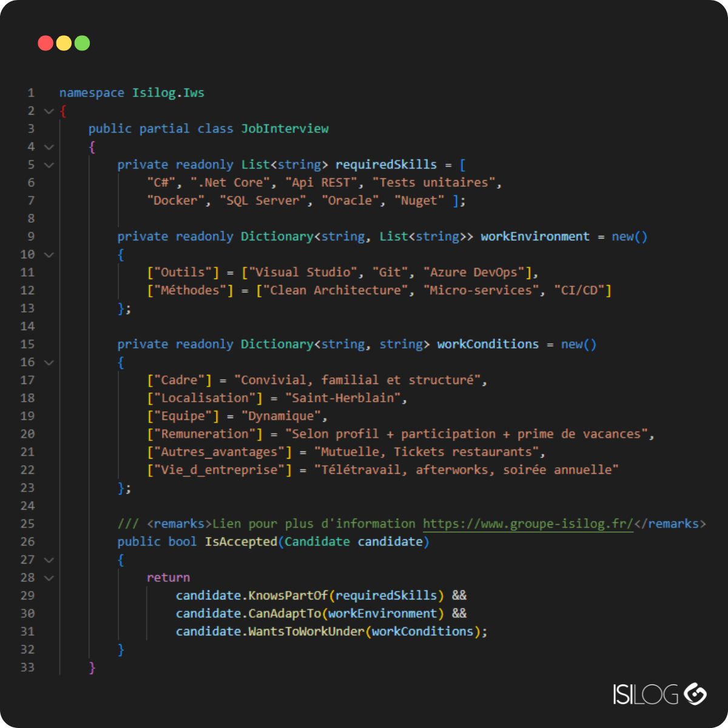728x728 pixels.
Task: Click the "Oracle" string
Action: click(351, 200)
